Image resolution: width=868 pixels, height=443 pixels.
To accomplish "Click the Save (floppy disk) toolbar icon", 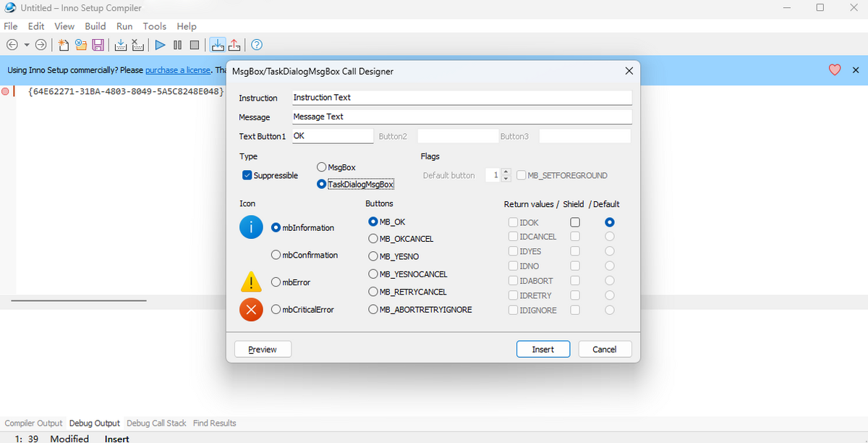I will tap(98, 45).
